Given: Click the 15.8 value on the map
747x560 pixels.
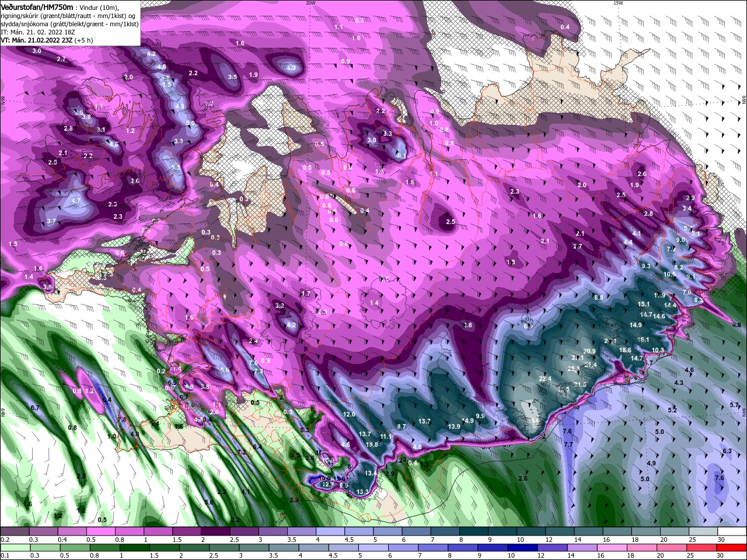Looking at the screenshot, I should point(372,444).
